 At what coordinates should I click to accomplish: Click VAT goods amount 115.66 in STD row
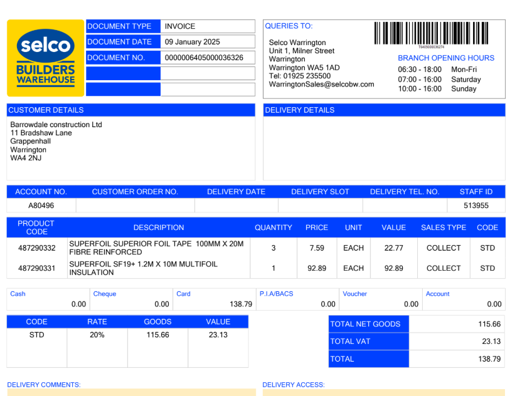coord(157,335)
